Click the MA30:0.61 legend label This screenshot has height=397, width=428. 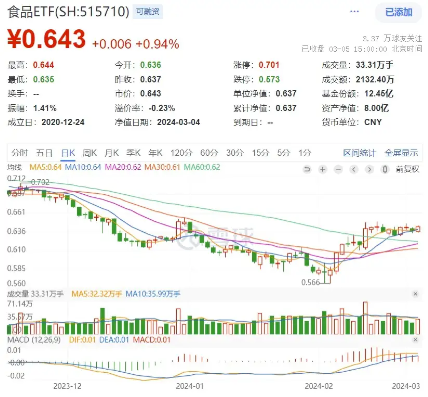coord(162,167)
